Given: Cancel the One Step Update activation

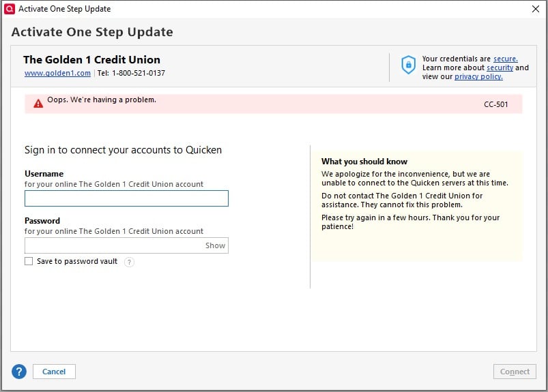Looking at the screenshot, I should (54, 372).
